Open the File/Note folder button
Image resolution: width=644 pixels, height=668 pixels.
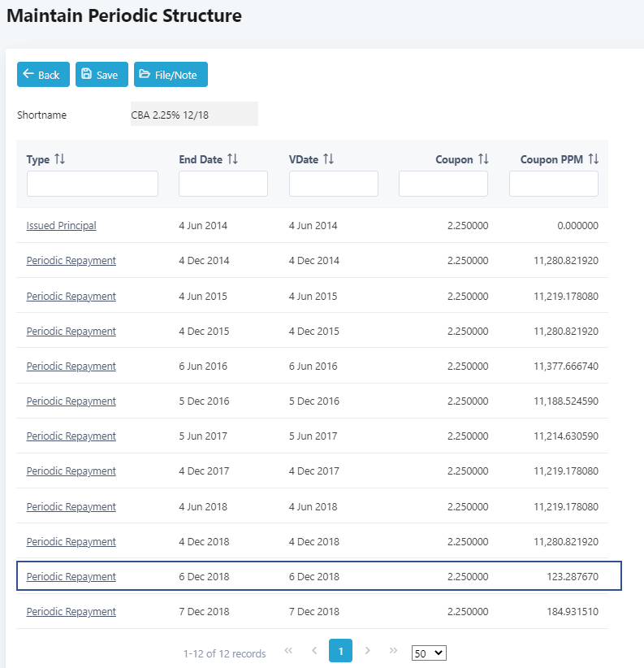171,75
